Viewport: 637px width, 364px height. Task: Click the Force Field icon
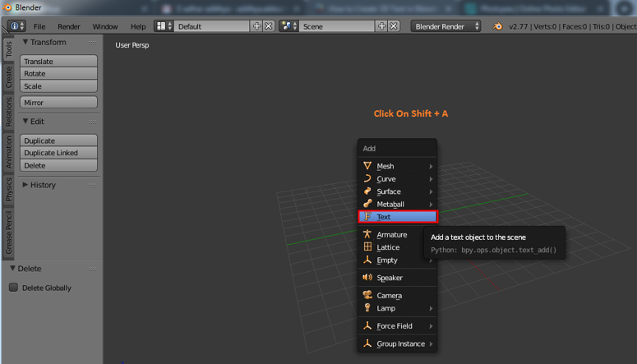tap(367, 325)
